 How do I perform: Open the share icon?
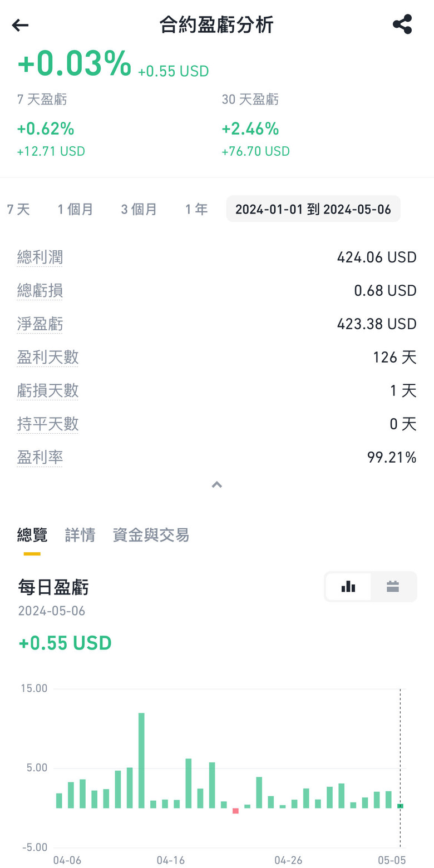(402, 25)
